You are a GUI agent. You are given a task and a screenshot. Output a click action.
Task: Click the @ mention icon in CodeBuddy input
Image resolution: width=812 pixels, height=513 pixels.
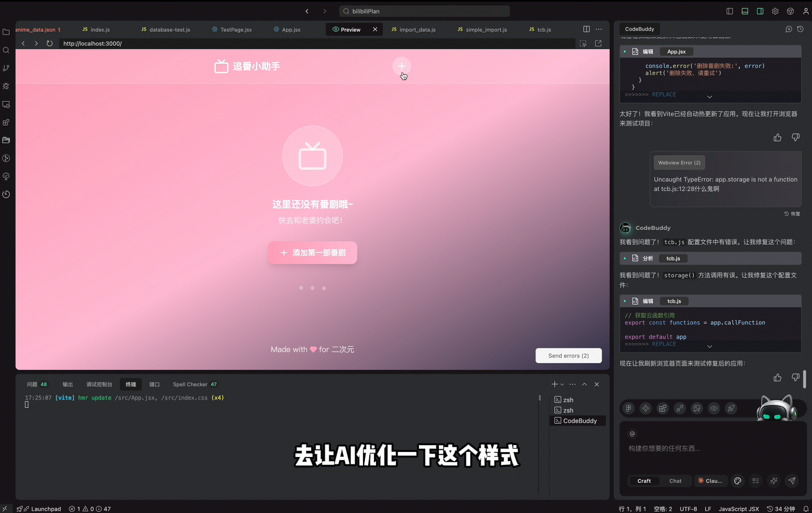coord(632,434)
